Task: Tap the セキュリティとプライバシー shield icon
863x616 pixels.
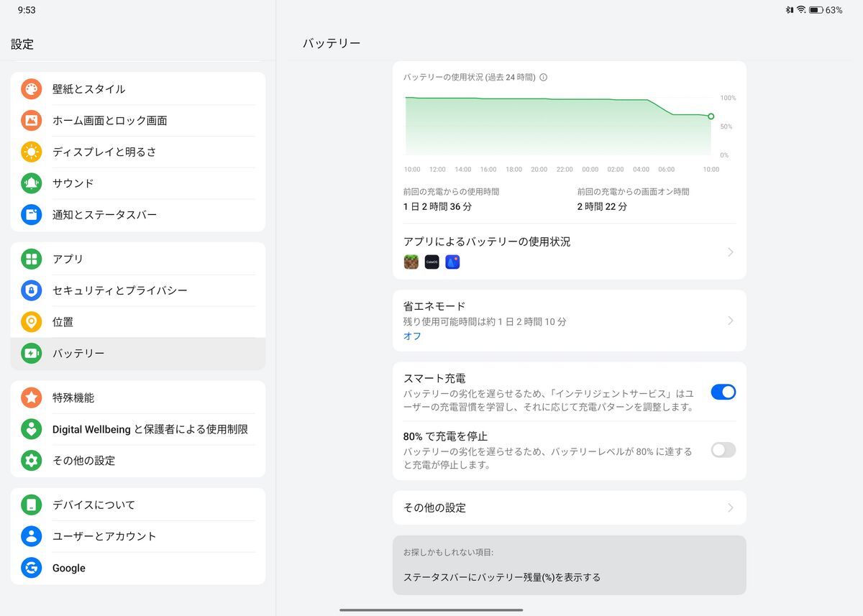Action: tap(32, 290)
